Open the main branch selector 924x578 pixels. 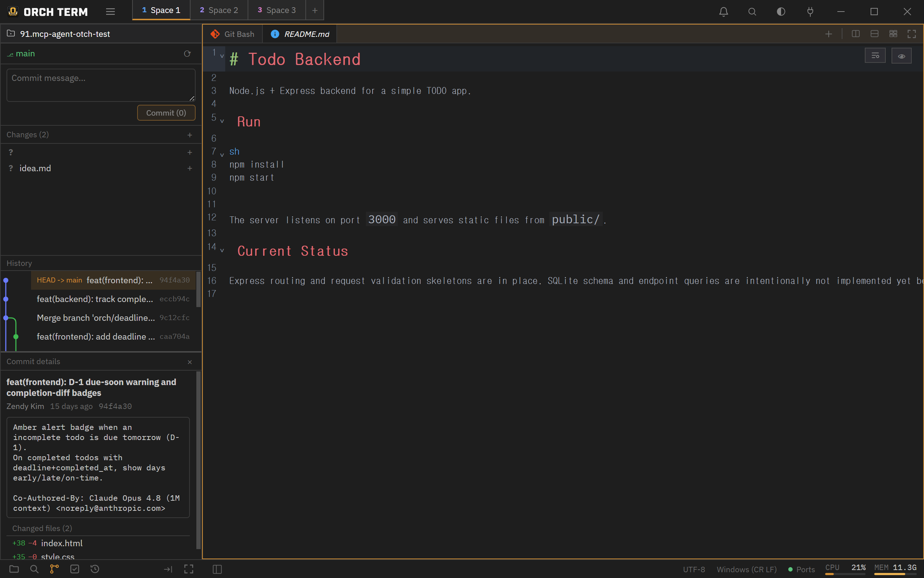21,53
